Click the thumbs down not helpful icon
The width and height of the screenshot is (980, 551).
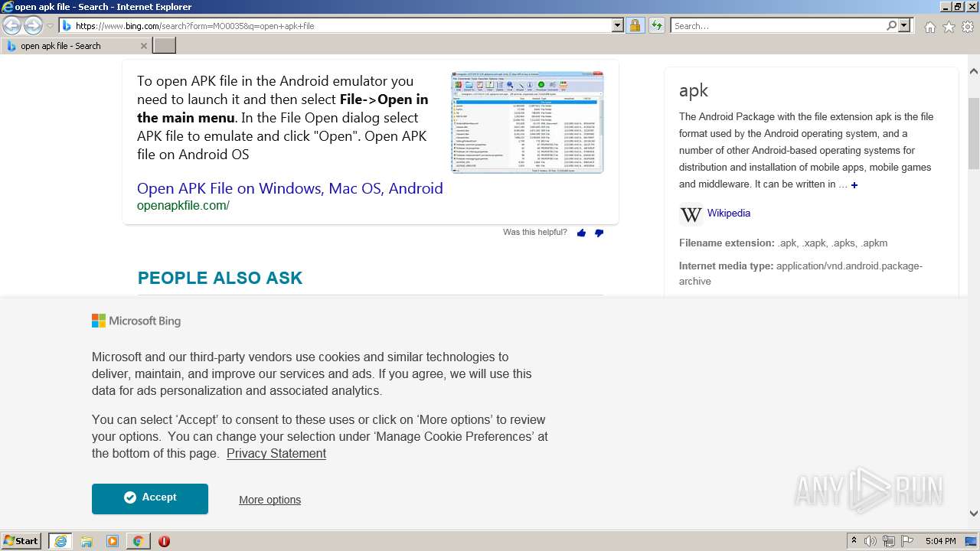pyautogui.click(x=599, y=233)
